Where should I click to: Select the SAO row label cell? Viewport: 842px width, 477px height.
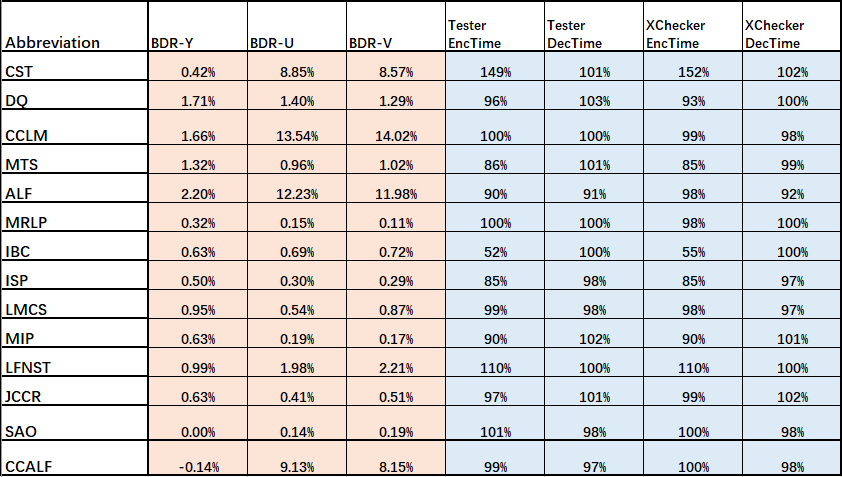pyautogui.click(x=75, y=423)
